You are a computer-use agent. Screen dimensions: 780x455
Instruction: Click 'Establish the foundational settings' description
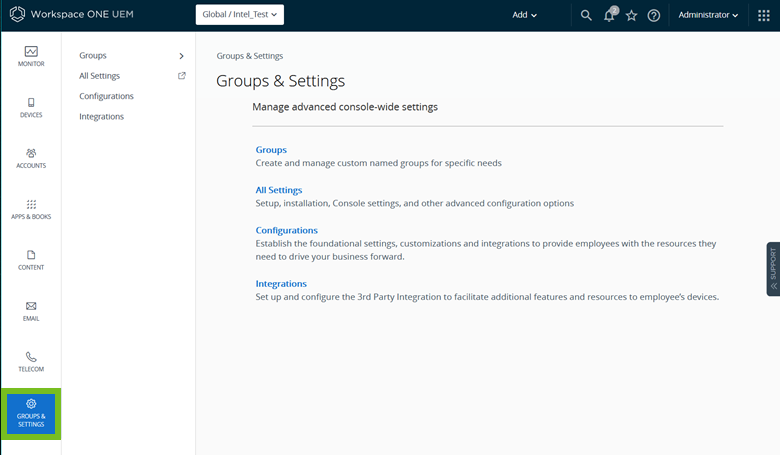(486, 250)
